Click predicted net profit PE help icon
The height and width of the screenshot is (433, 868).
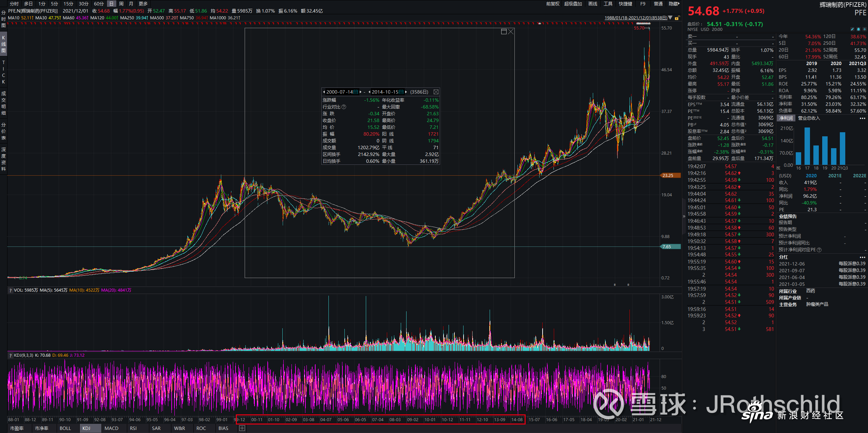pos(819,250)
